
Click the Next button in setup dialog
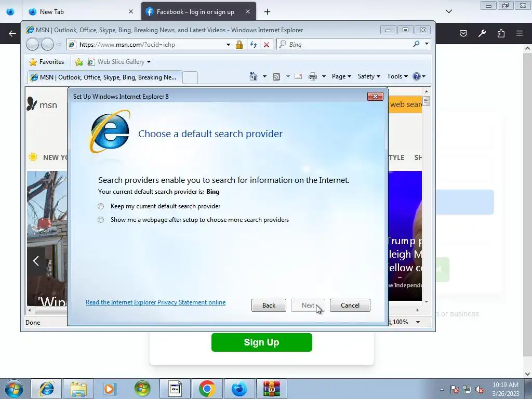pos(308,305)
